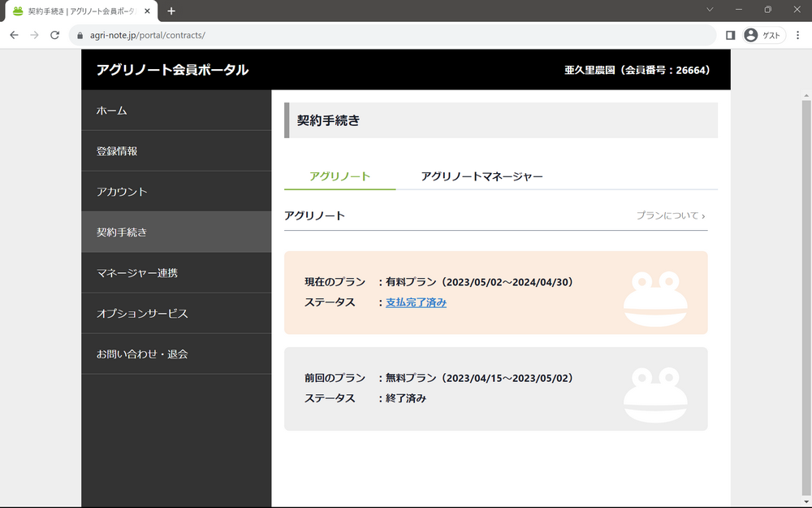Open the guest profile button
Viewport: 812px width, 508px height.
coord(764,35)
